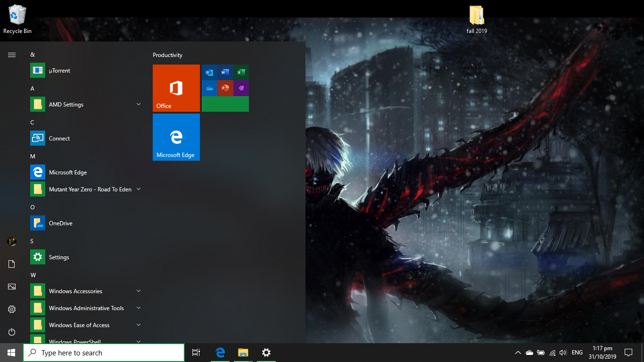Expand the Windows Accessories chevron
This screenshot has height=362, width=644.
(139, 291)
